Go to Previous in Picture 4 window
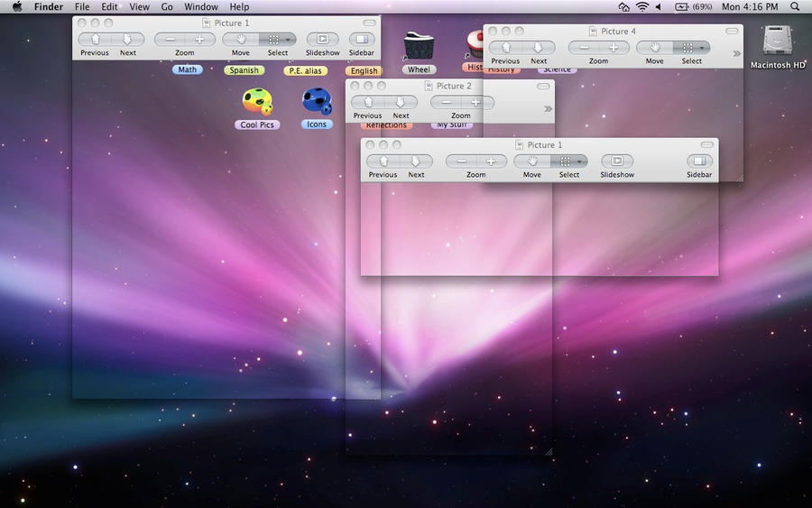Image resolution: width=812 pixels, height=508 pixels. [x=505, y=48]
